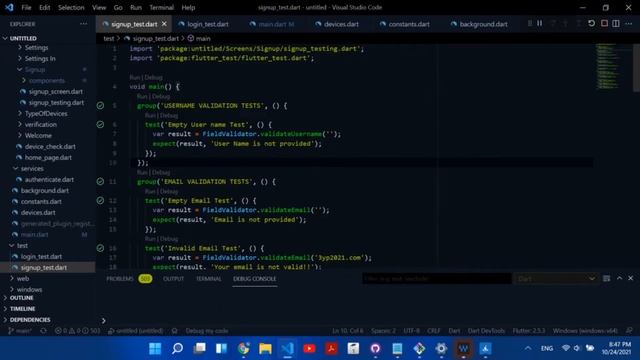
Task: Click passed test mark beside EMAIL VALIDATION group
Action: click(x=100, y=182)
